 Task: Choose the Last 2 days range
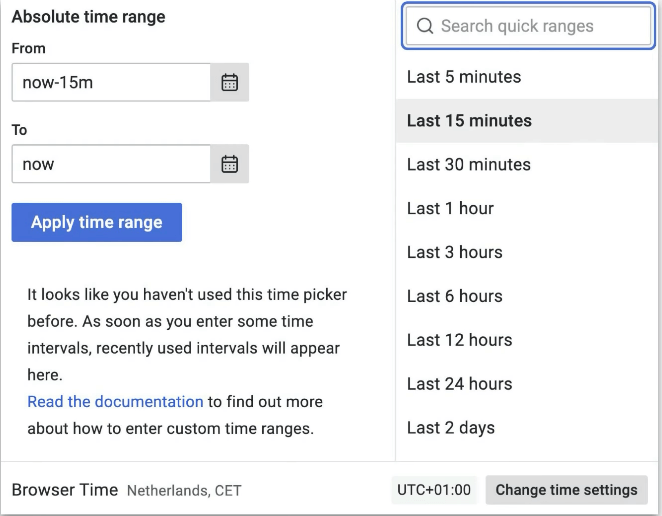[x=450, y=428]
